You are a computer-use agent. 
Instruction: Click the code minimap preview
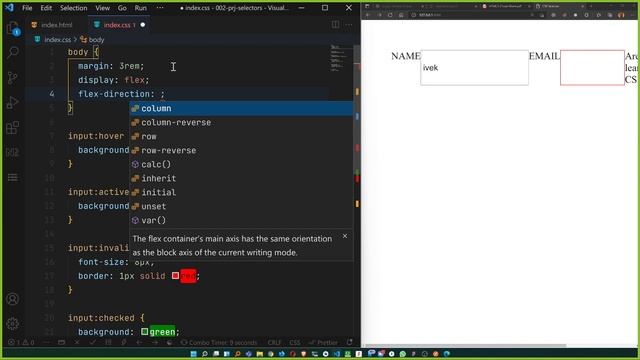click(x=340, y=58)
